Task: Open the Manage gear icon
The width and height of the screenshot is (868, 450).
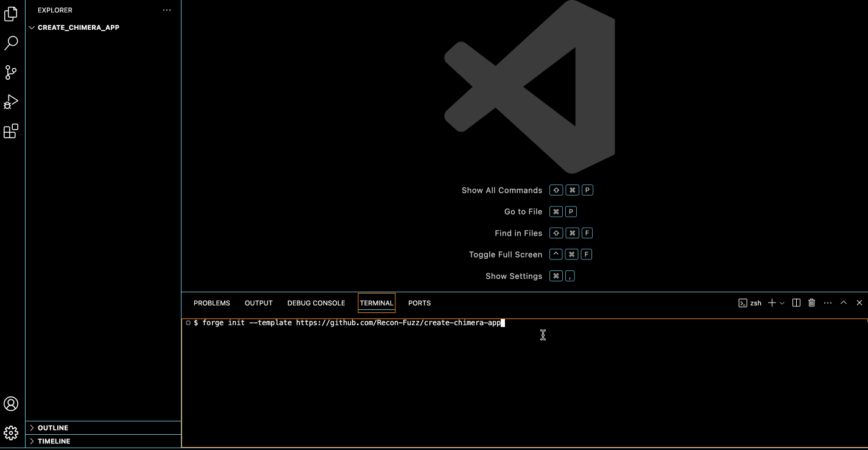Action: pos(11,433)
